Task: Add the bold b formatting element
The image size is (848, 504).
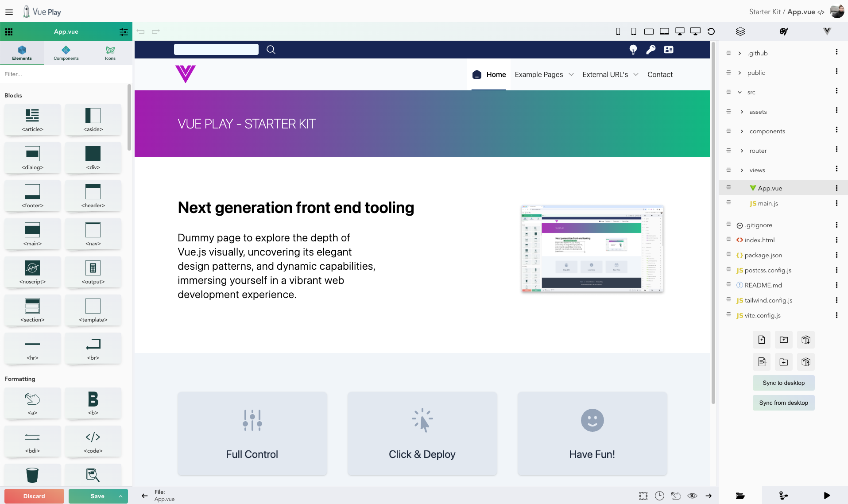Action: [93, 403]
